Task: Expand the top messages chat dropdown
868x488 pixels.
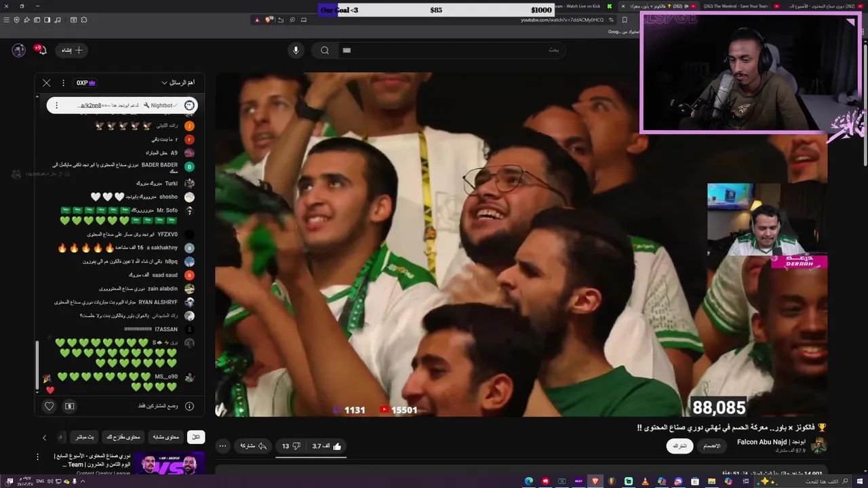Action: point(178,83)
